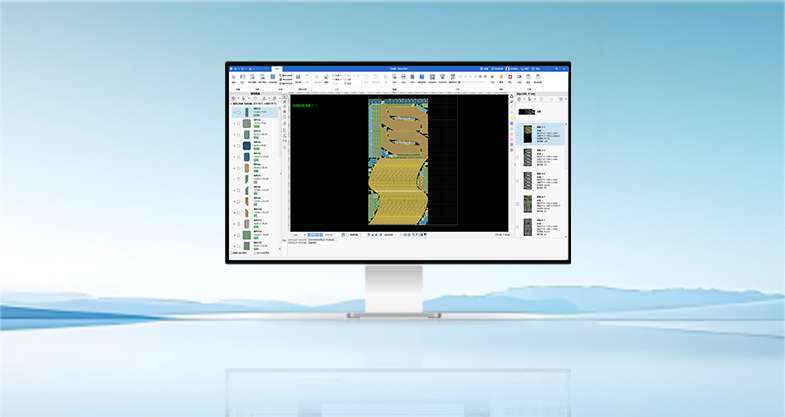This screenshot has width=785, height=417.
Task: Select the topmost tool in canvas vertical toolbar
Action: click(285, 97)
